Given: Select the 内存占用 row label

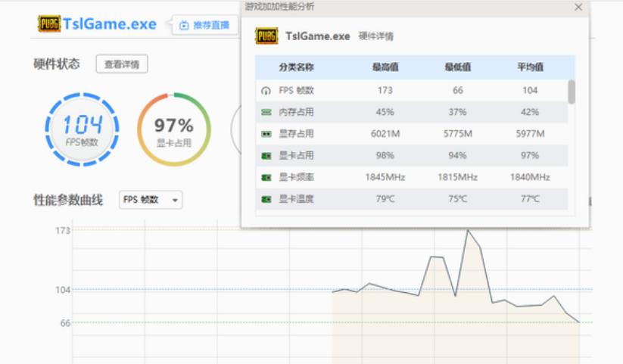Looking at the screenshot, I should point(297,112).
